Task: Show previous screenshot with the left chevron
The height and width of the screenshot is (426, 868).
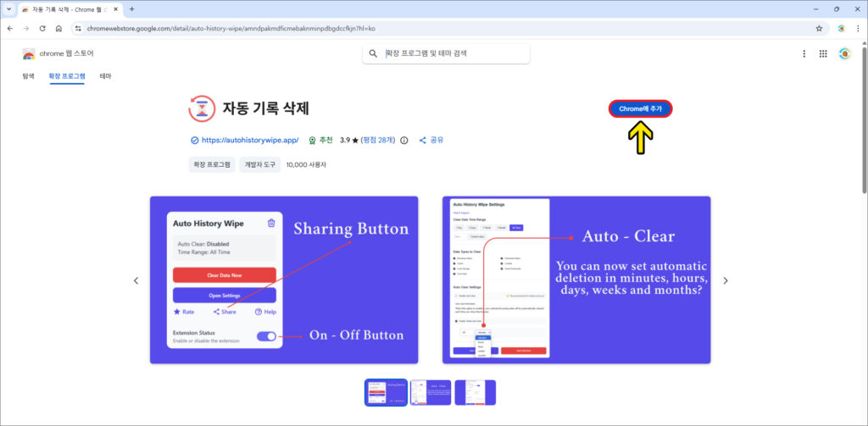Action: point(136,280)
